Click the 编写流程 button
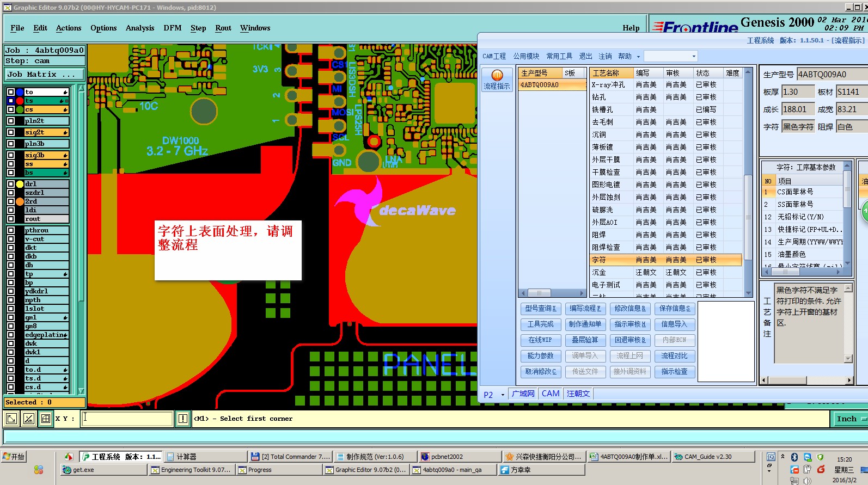The image size is (868, 485). 585,308
